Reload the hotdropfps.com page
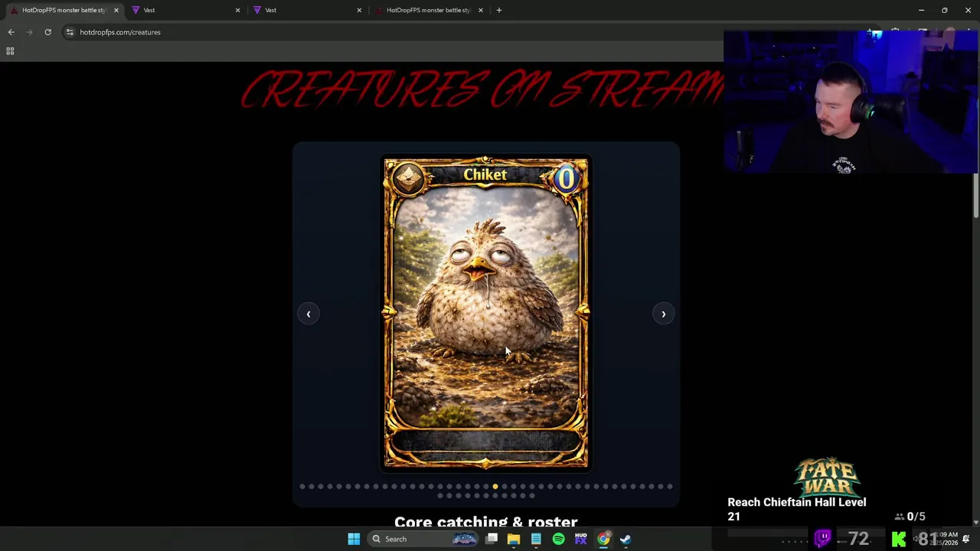 coord(47,32)
